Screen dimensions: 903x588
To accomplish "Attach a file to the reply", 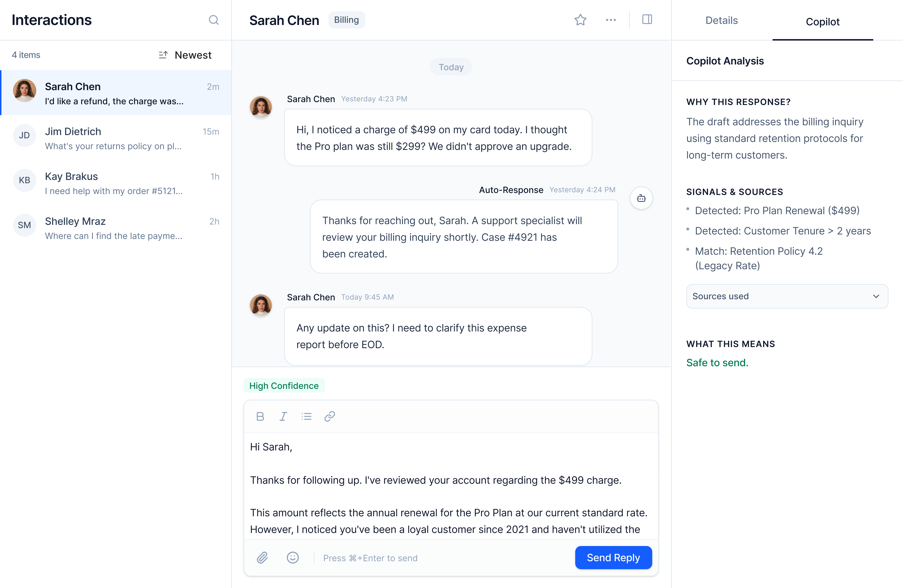I will 263,558.
